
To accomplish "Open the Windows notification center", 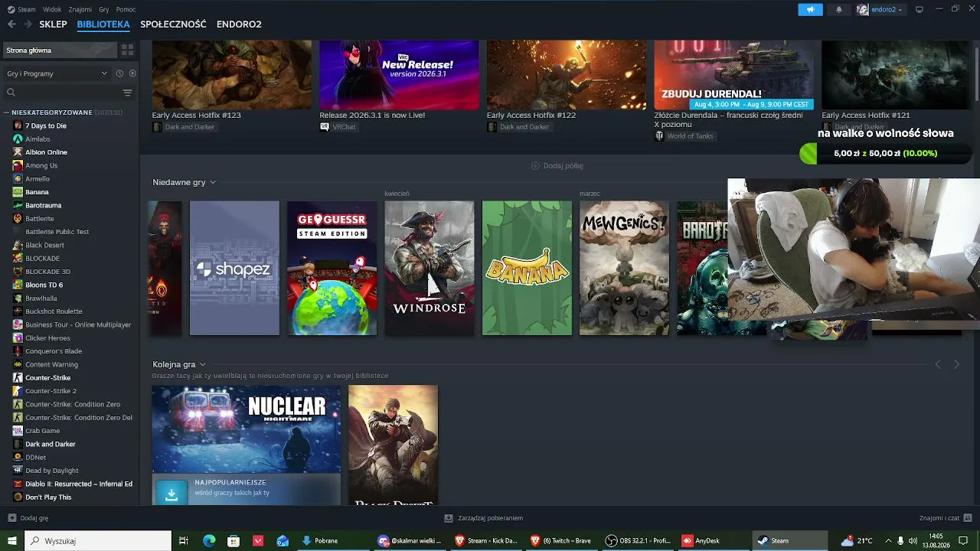I will 963,540.
